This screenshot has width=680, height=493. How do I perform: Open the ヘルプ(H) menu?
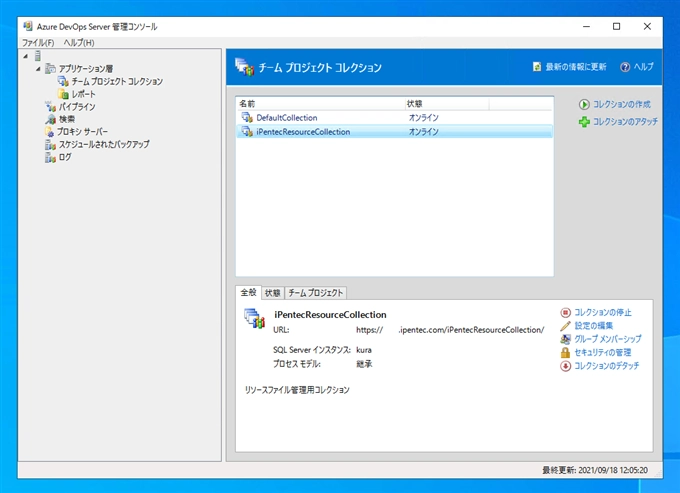pyautogui.click(x=78, y=42)
